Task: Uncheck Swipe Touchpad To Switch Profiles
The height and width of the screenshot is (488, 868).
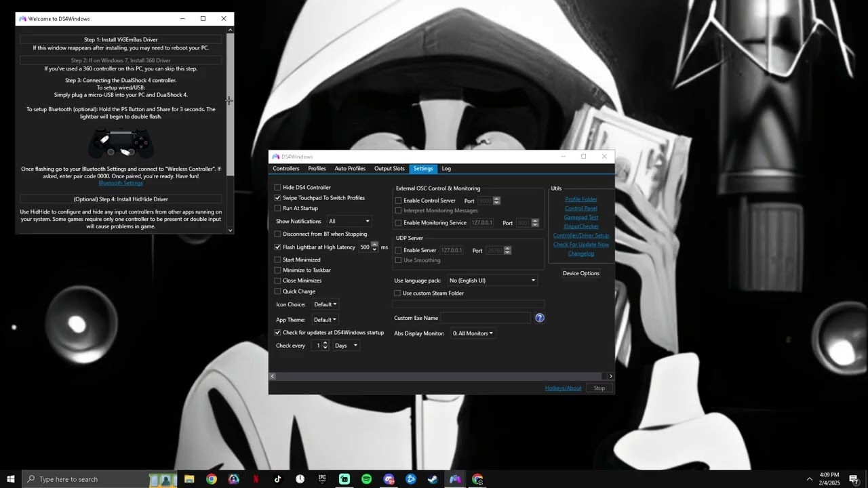Action: coord(277,198)
